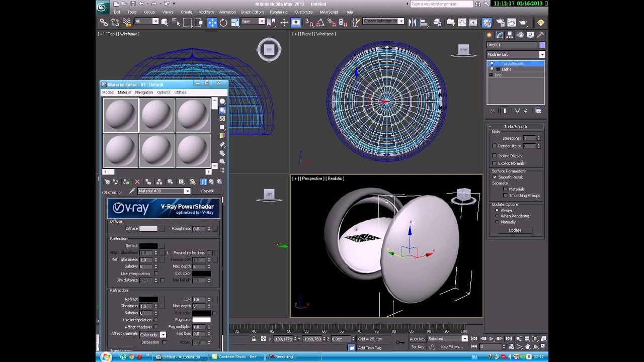Viewport: 644px width, 362px height.
Task: Open Material Editor Utilities menu
Action: point(180,93)
